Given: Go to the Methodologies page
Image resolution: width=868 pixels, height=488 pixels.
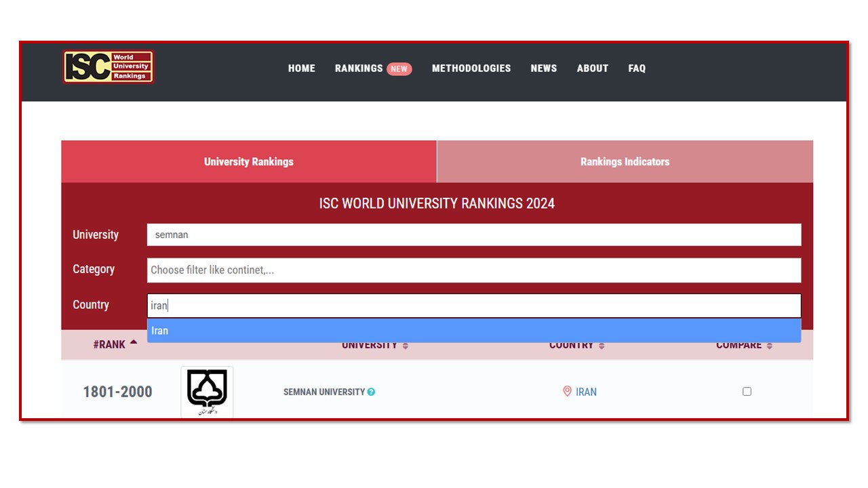Looking at the screenshot, I should tap(471, 68).
